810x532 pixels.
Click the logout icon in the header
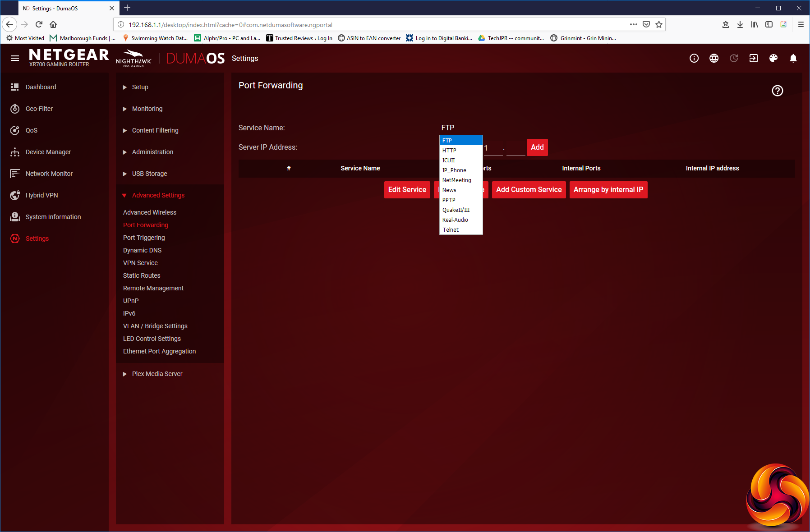754,58
